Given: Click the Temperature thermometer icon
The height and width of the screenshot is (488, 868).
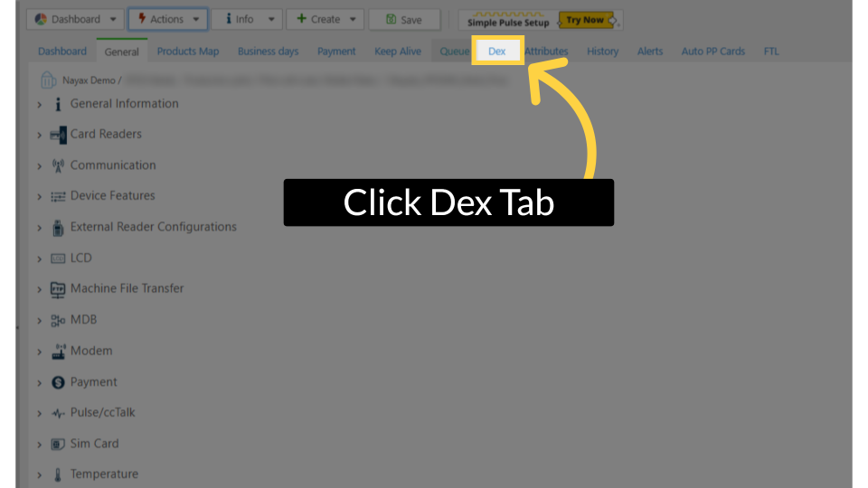Looking at the screenshot, I should coord(58,474).
